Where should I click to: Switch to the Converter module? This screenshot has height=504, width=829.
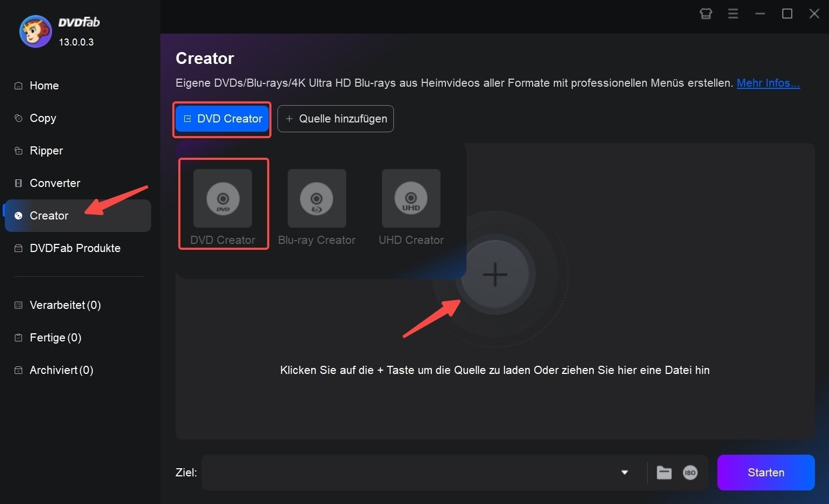tap(55, 183)
